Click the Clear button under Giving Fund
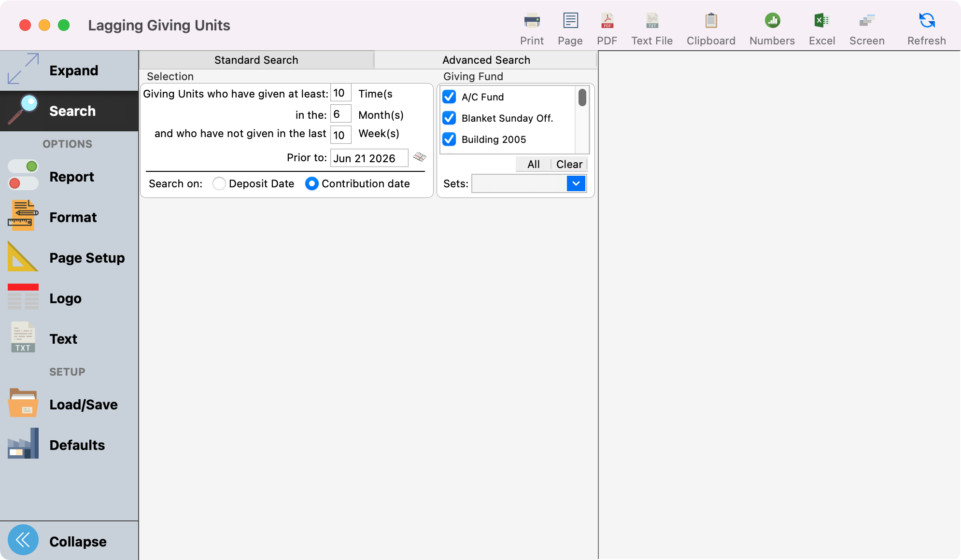Screen dimensions: 961x560 point(569,164)
